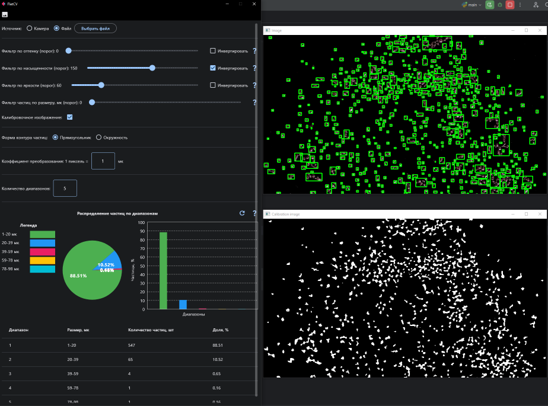This screenshot has height=406, width=548.
Task: Open help for the saturation filter
Action: pos(254,68)
